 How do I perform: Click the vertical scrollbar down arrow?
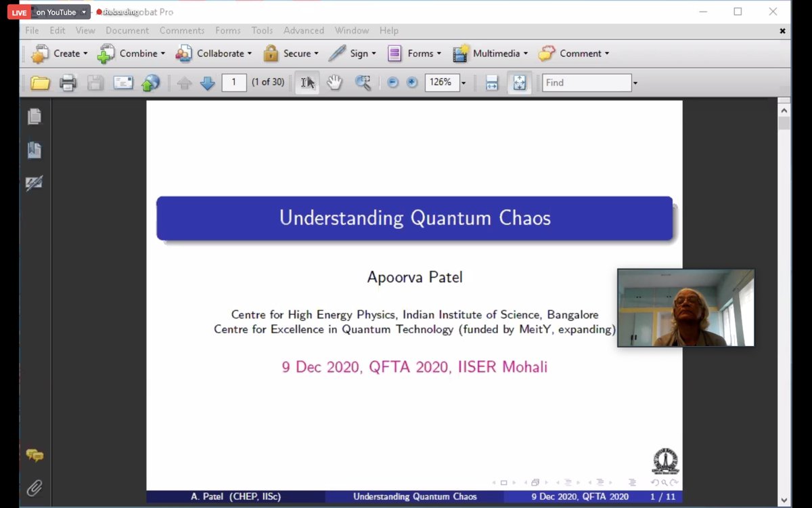784,501
